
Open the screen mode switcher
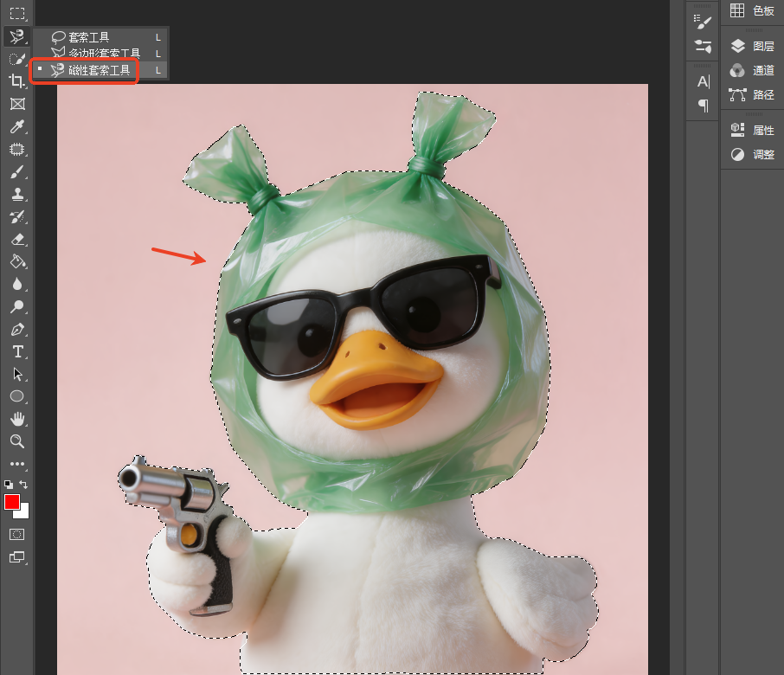(x=17, y=557)
